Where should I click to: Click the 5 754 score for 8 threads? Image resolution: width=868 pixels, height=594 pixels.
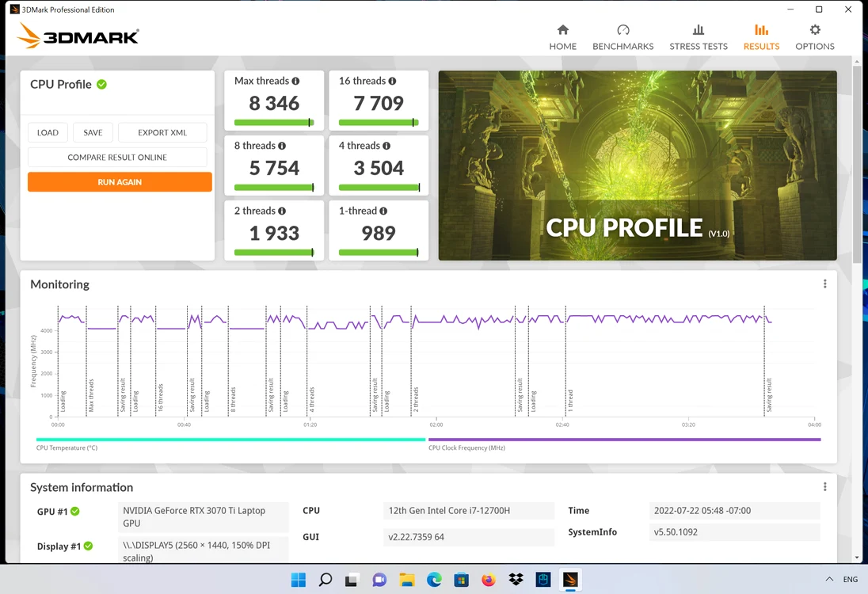click(274, 168)
